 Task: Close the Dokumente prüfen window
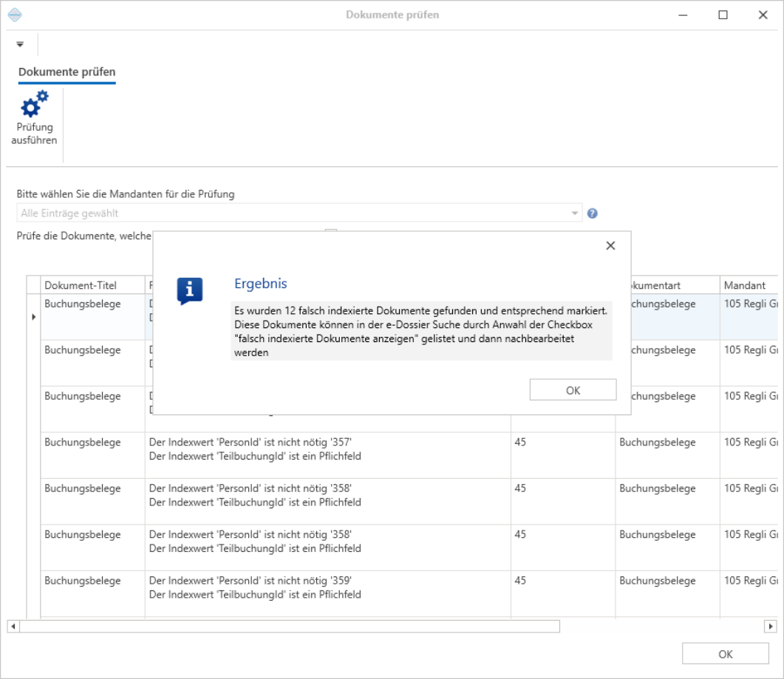[x=763, y=15]
